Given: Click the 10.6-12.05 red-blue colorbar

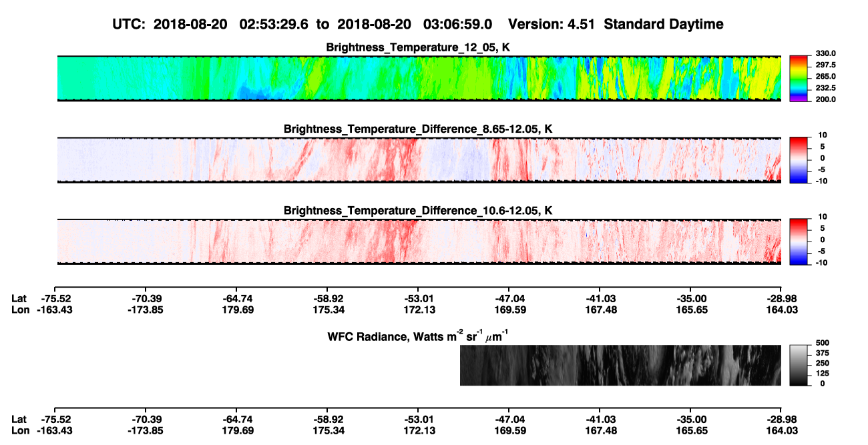Looking at the screenshot, I should [x=799, y=242].
